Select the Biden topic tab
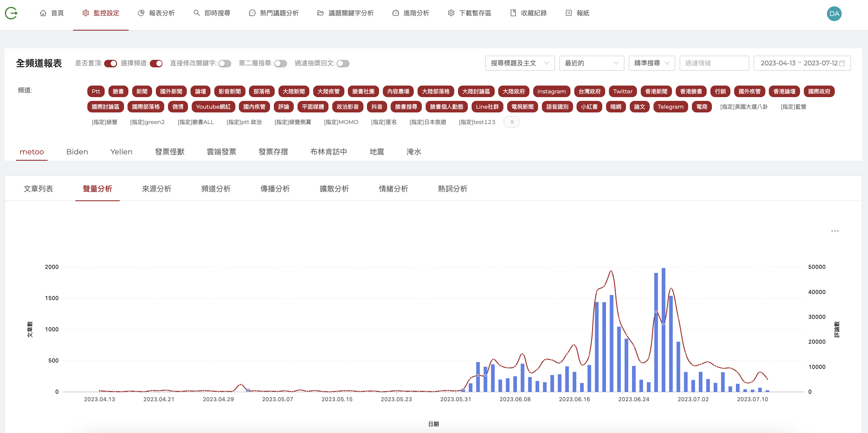This screenshot has height=433, width=868. point(77,152)
